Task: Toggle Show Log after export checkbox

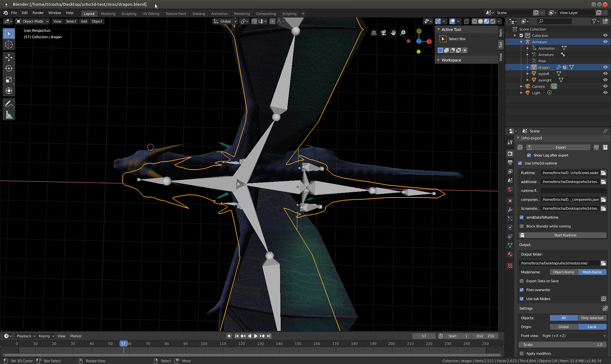Action: (529, 155)
